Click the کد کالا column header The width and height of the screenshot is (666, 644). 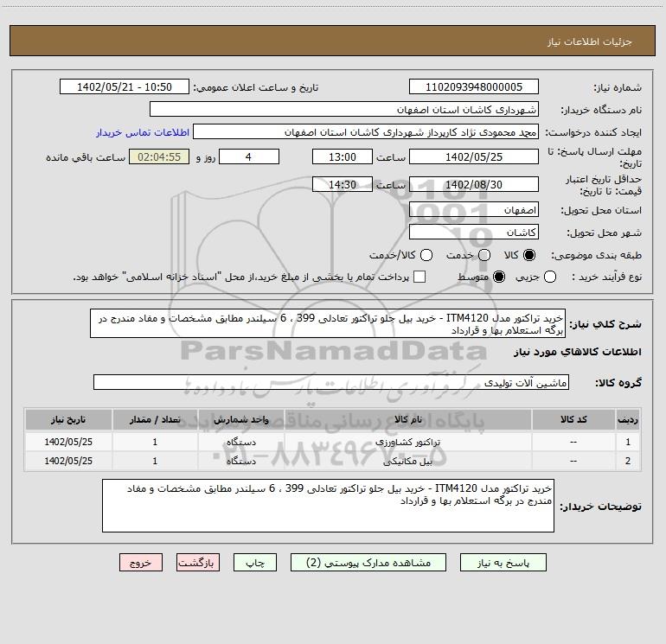(x=573, y=419)
